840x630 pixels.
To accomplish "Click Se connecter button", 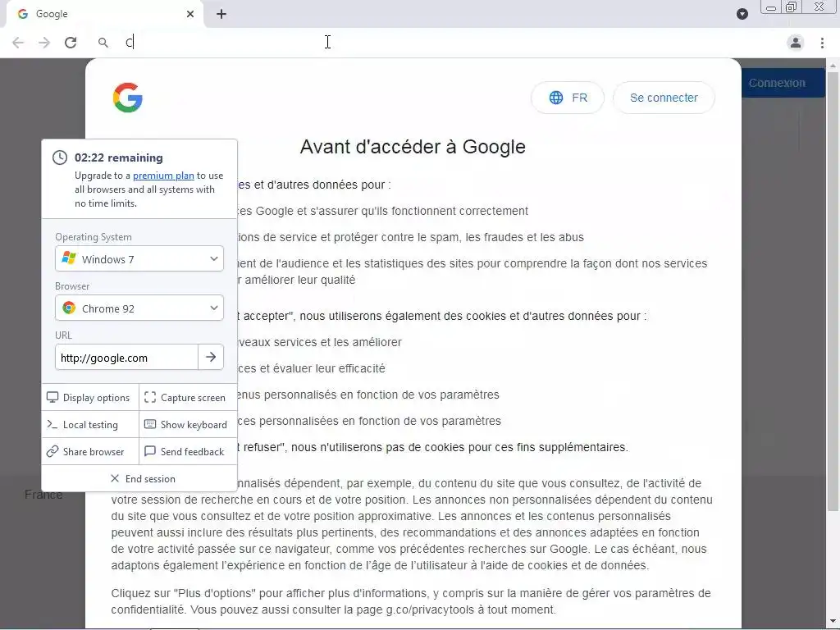I will point(664,98).
